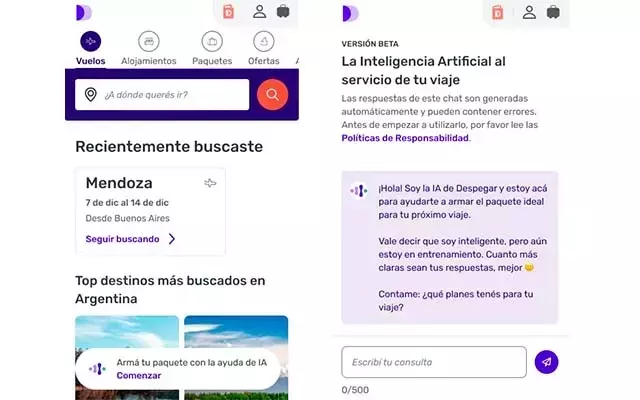The height and width of the screenshot is (400, 640).
Task: Open the red passport icon on right screen
Action: [x=498, y=12]
